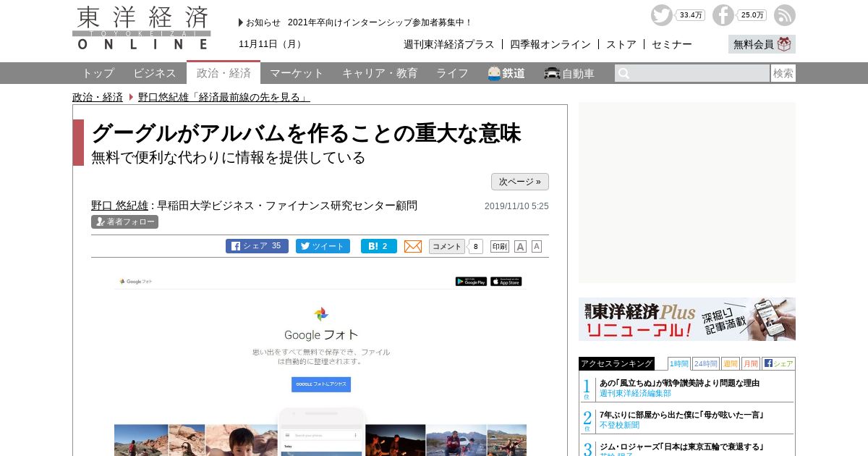The width and height of the screenshot is (868, 456).
Task: Open 週刊東洋経済プラス link
Action: tap(449, 44)
